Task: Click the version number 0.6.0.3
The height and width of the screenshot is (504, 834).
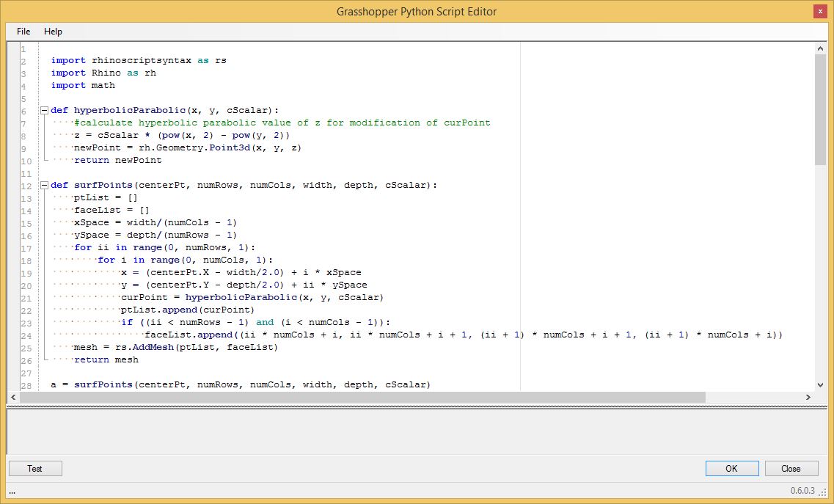Action: [x=802, y=490]
